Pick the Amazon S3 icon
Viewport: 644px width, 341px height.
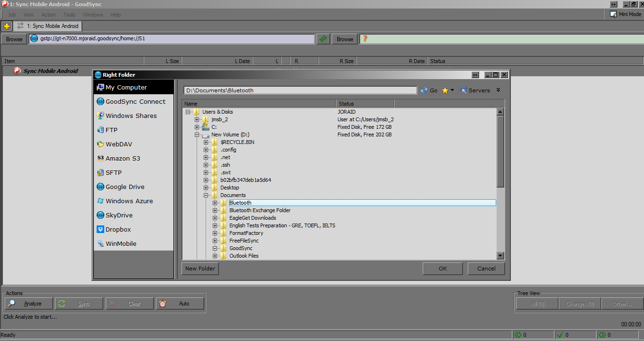pyautogui.click(x=100, y=158)
